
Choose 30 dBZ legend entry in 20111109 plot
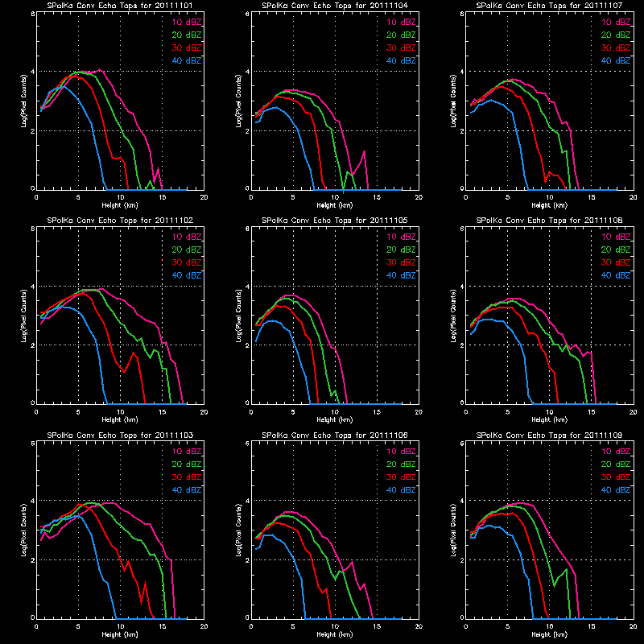[616, 477]
